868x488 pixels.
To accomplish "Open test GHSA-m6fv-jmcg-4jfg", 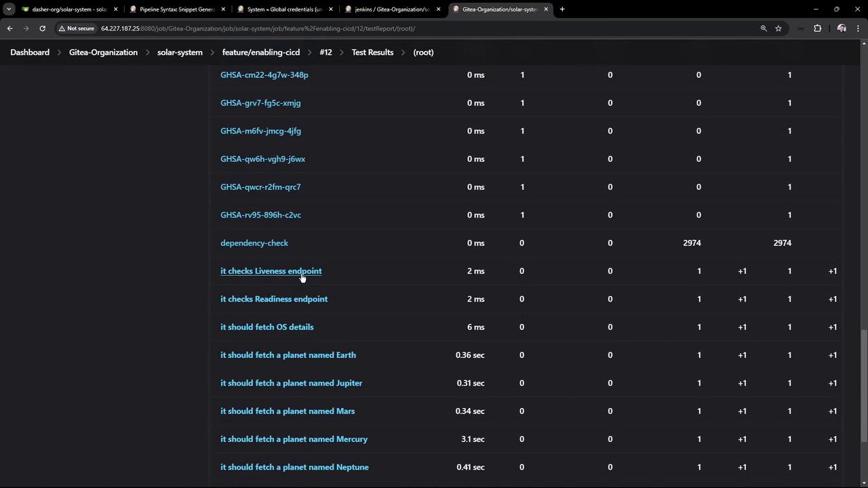I will [x=260, y=131].
